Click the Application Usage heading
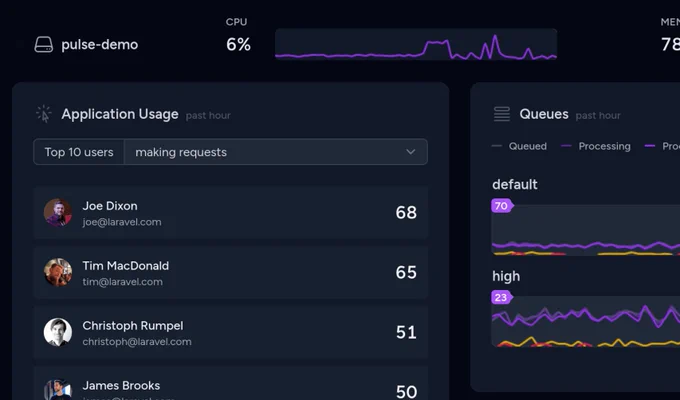Viewport: 680px width, 400px height. click(x=120, y=114)
